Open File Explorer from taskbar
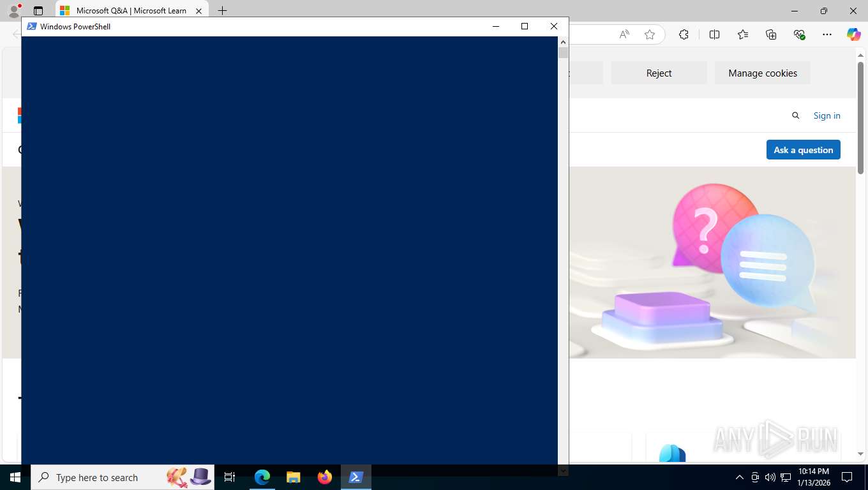 pyautogui.click(x=293, y=477)
